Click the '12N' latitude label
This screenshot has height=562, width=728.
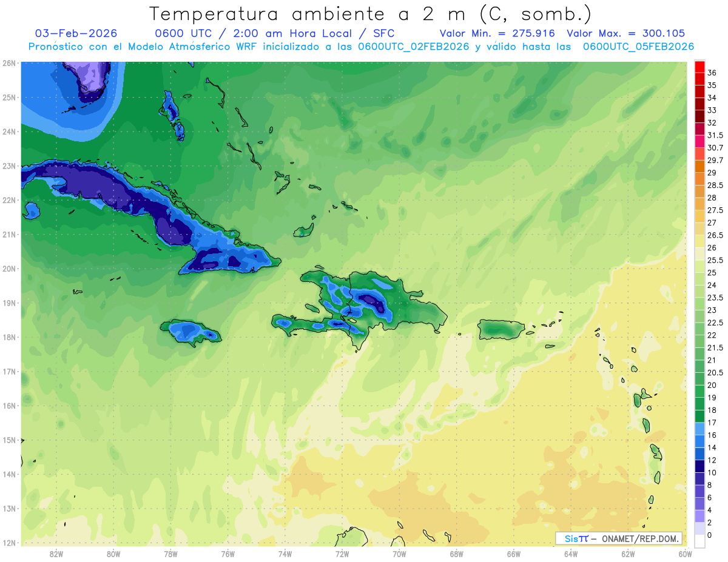click(9, 543)
